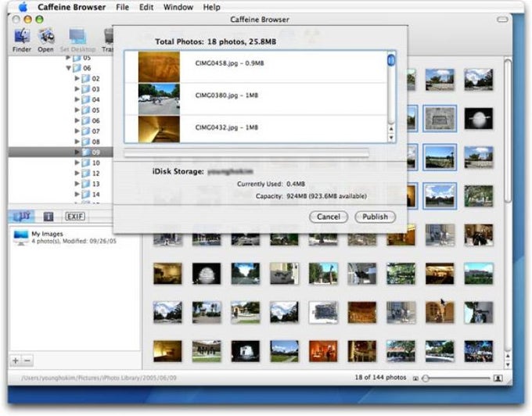Image resolution: width=532 pixels, height=416 pixels.
Task: Select the albums view icon tab
Action: pos(22,215)
